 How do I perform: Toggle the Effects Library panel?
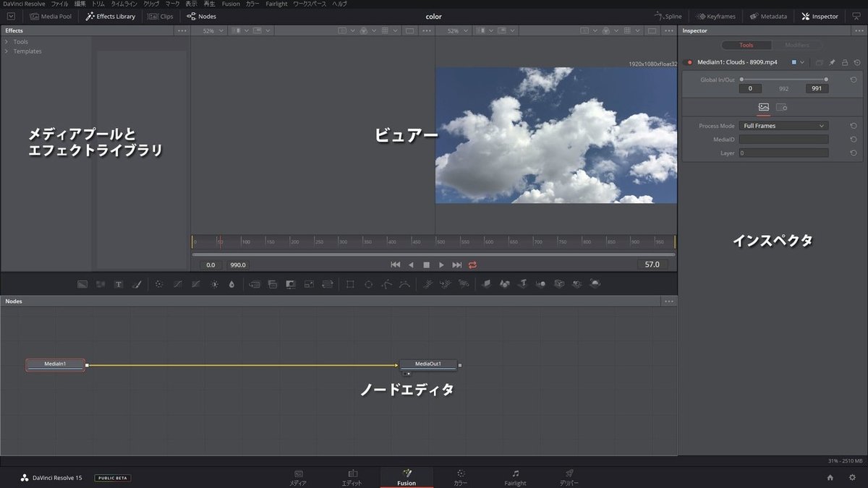tap(110, 16)
